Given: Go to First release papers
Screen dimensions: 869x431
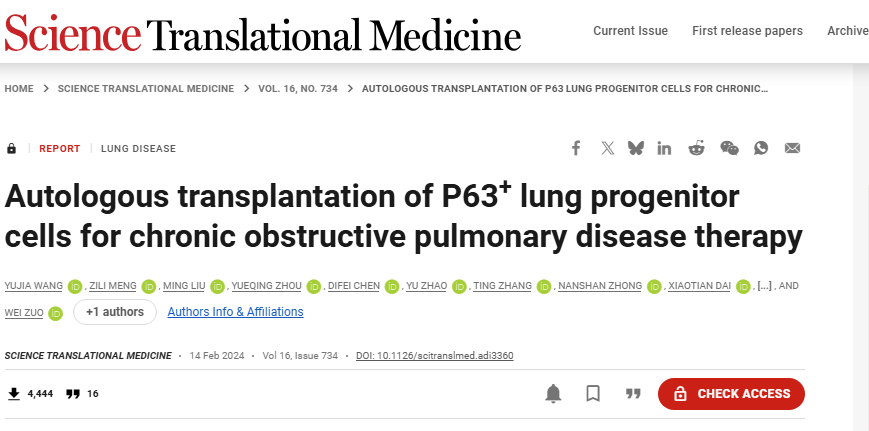Looking at the screenshot, I should pos(747,31).
